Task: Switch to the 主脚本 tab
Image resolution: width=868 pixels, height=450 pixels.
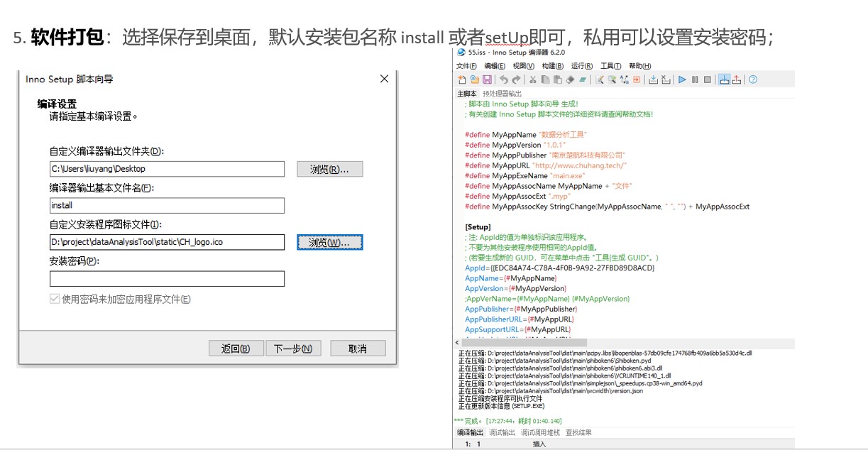Action: coord(467,94)
